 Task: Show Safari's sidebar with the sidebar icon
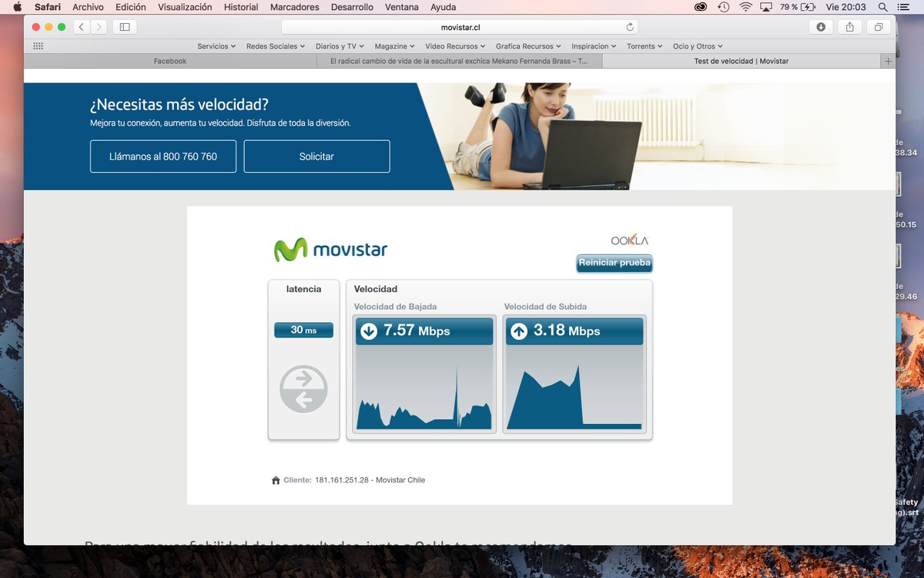point(124,27)
